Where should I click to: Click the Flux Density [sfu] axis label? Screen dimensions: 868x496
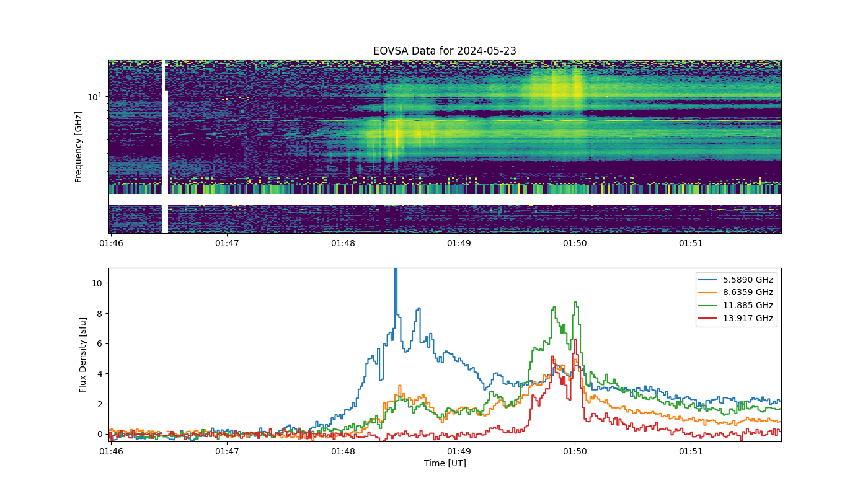point(83,355)
